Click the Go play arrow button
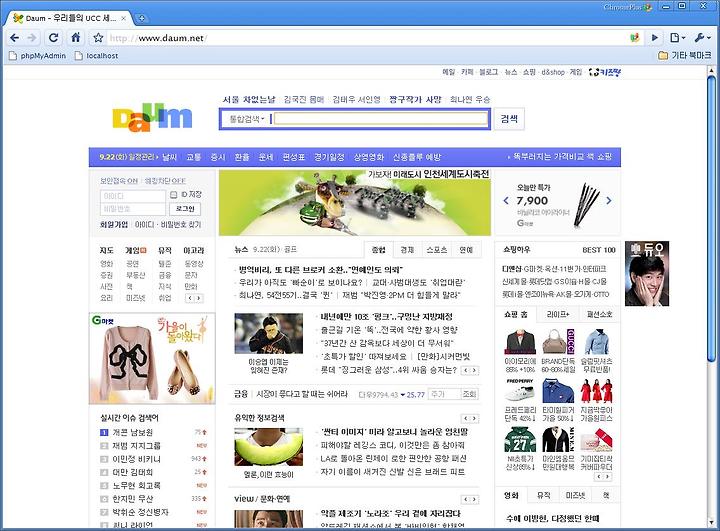The height and width of the screenshot is (531, 720). [655, 38]
